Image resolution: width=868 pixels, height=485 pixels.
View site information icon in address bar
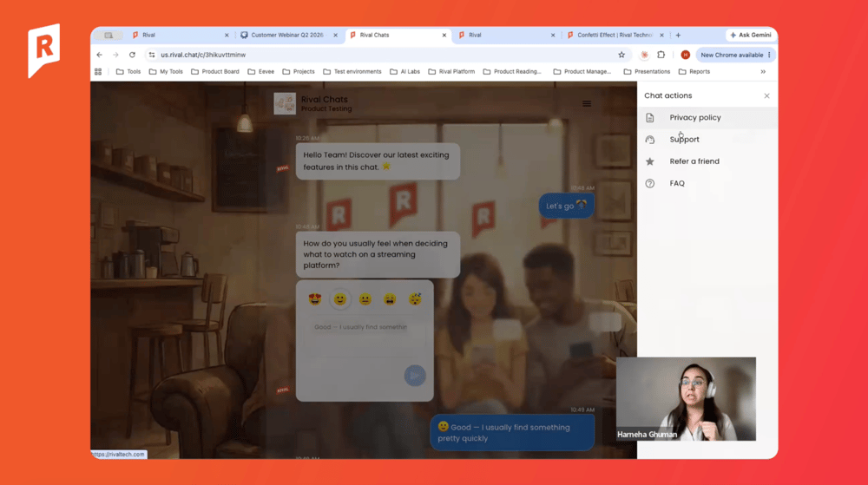tap(152, 55)
